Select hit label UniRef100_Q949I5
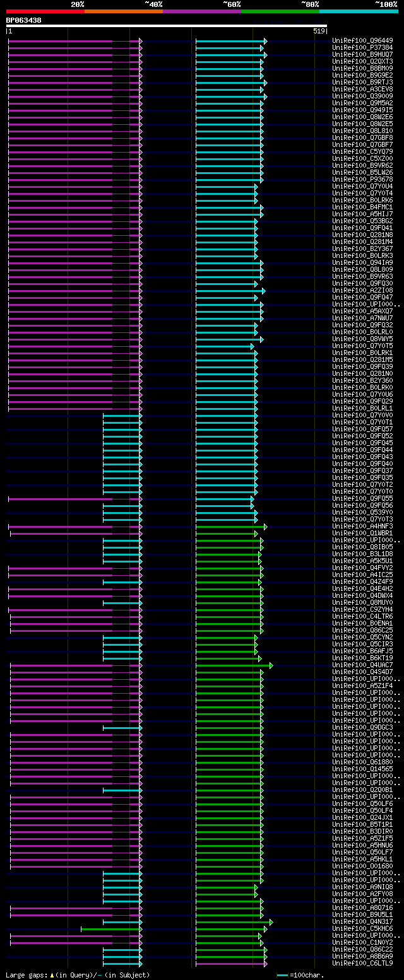The height and width of the screenshot is (980, 404). [362, 110]
